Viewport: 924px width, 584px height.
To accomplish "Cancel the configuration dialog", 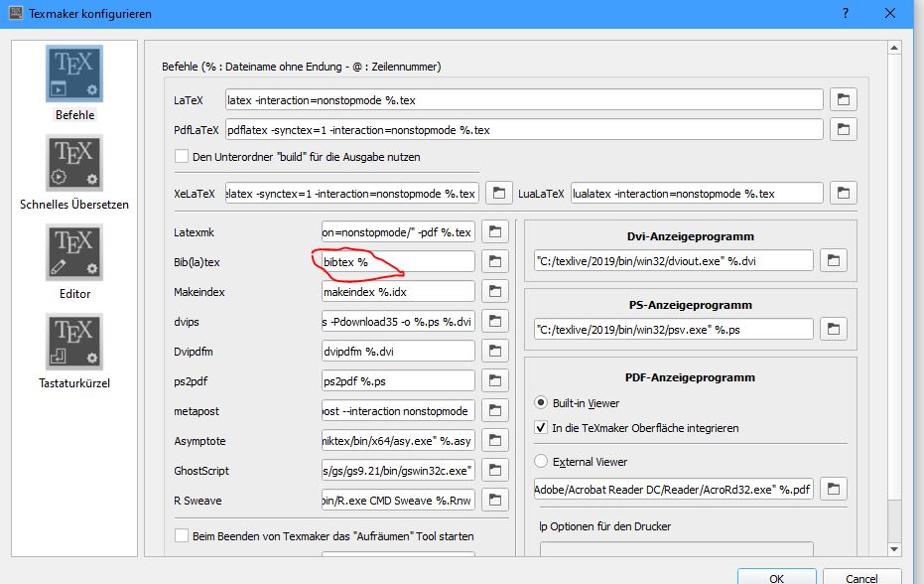I will (x=860, y=577).
